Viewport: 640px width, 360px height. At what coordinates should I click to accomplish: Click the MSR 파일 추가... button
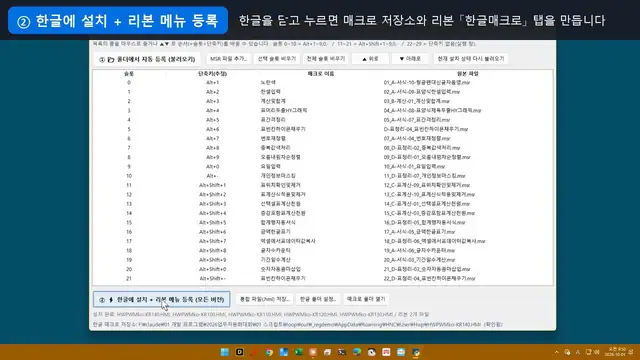228,59
